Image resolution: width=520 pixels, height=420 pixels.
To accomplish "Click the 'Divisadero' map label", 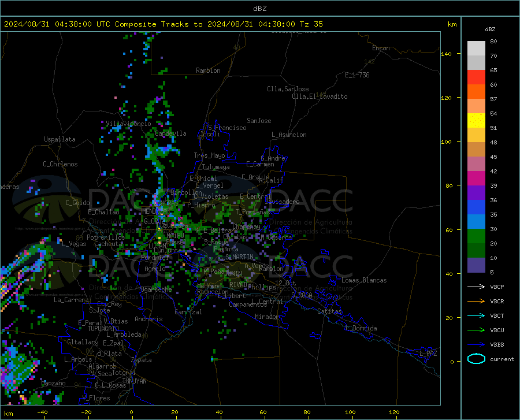I will [282, 202].
